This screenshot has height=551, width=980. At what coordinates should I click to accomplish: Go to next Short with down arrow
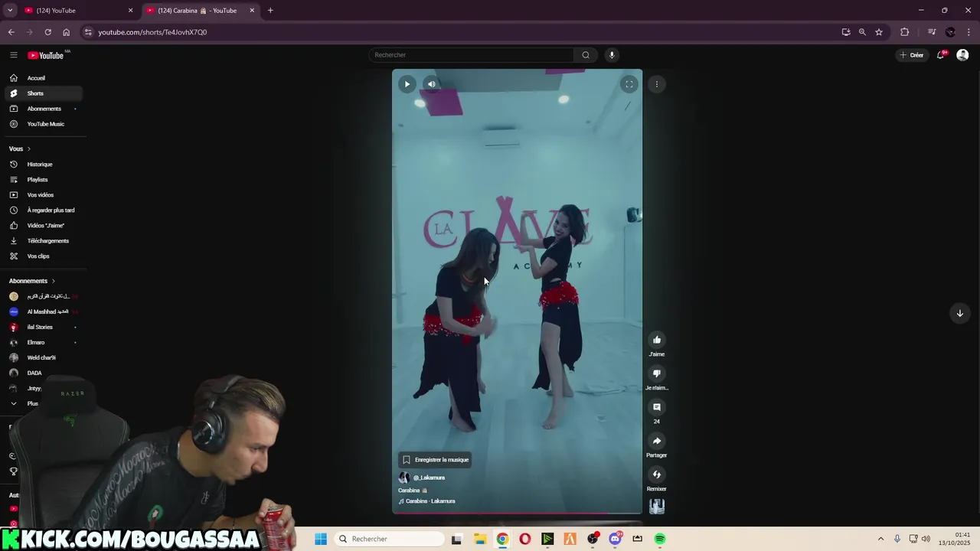(x=959, y=313)
